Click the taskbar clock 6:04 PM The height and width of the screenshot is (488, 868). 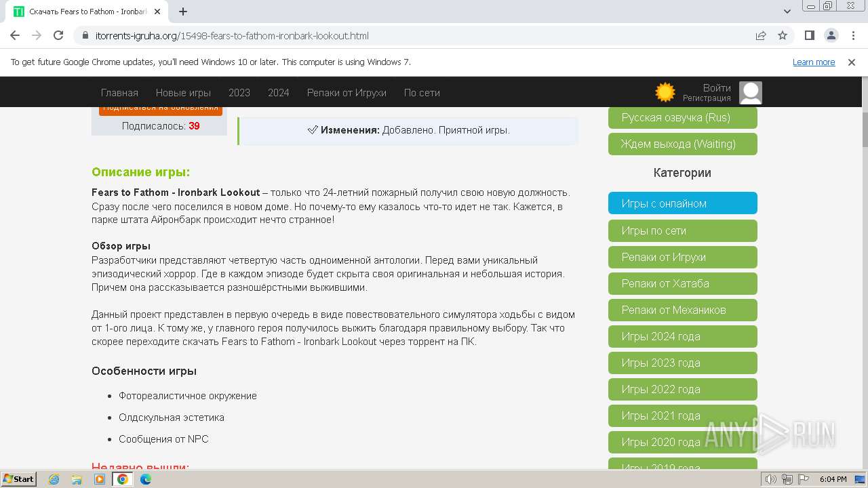(833, 479)
